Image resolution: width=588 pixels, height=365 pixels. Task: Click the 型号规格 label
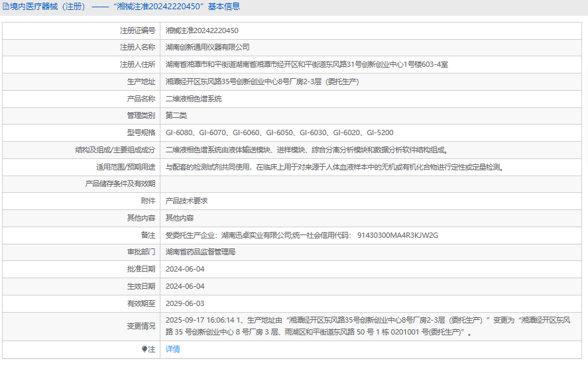(141, 132)
